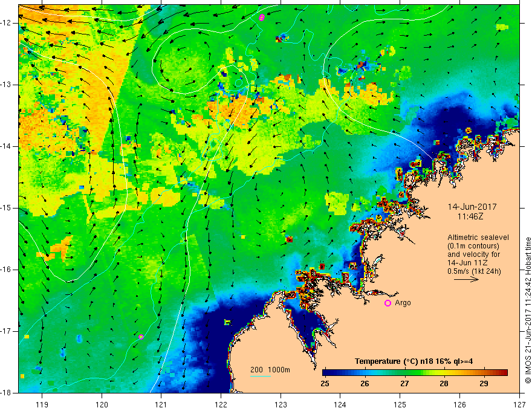Click the latitude axis label '-14'

pyautogui.click(x=7, y=146)
